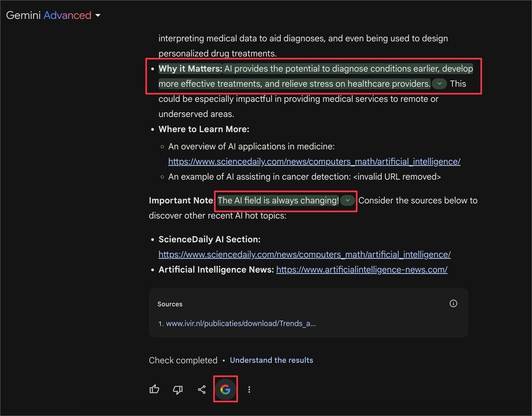Screen dimensions: 532x416
Task: Click highlighted 'Why it Matters' statement
Action: tap(316, 76)
